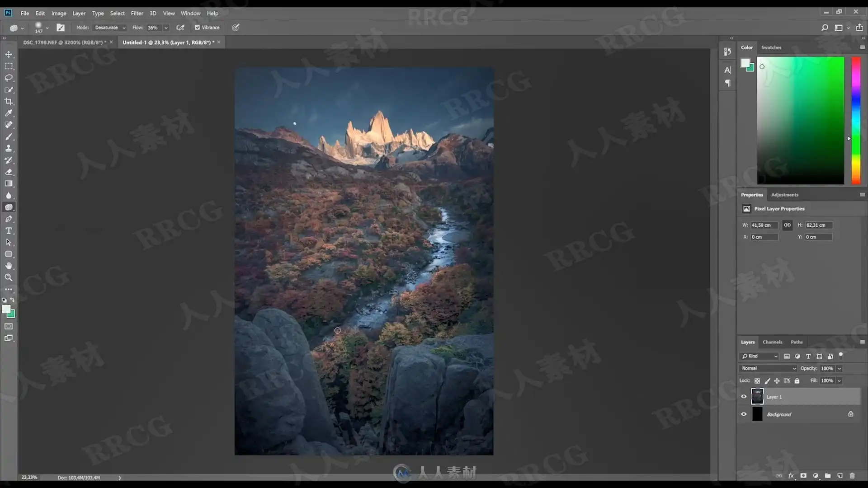Open the layer Kind filter dropdown
Image resolution: width=868 pixels, height=488 pixels.
759,356
